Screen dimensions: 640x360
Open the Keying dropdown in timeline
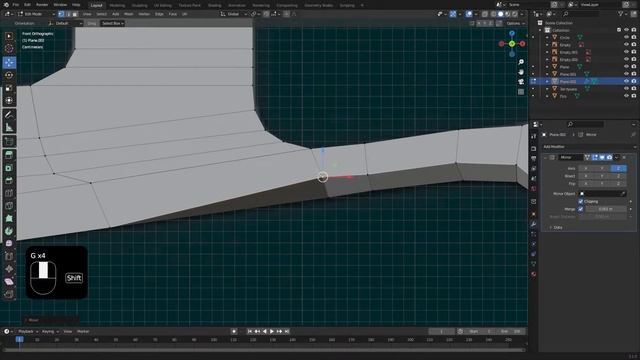coord(50,331)
